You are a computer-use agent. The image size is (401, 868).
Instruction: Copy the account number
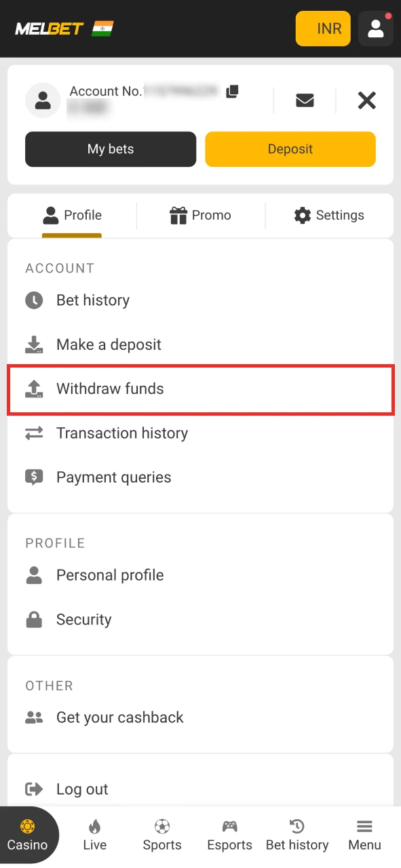[232, 92]
